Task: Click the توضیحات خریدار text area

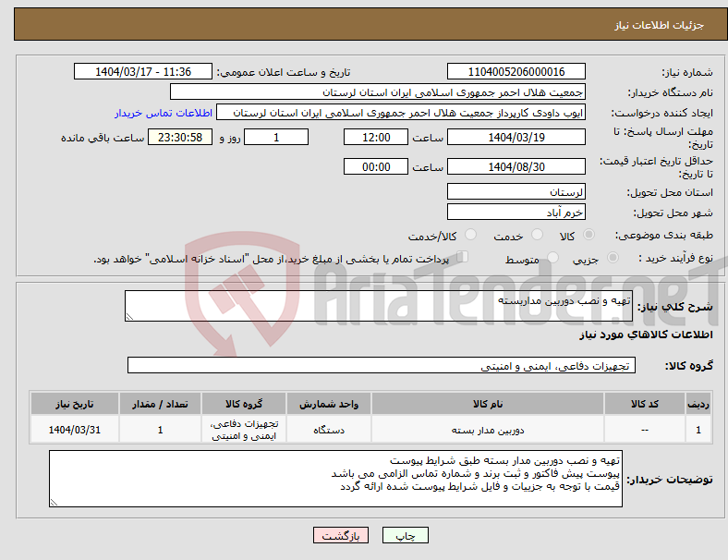Action: pyautogui.click(x=335, y=479)
